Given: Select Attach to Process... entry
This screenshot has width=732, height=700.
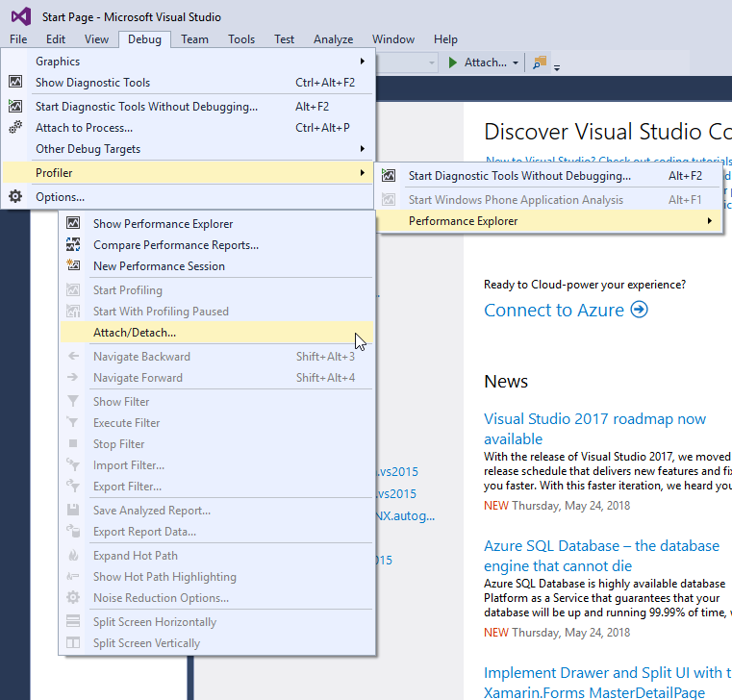Looking at the screenshot, I should [x=188, y=127].
